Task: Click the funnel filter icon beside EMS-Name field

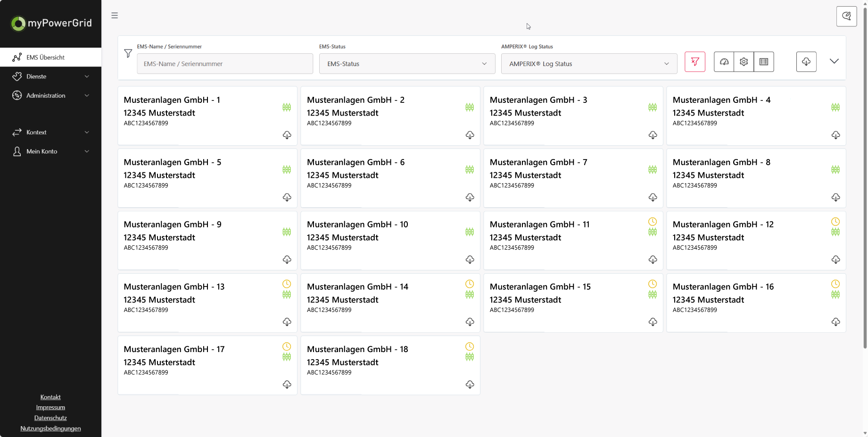Action: pos(128,53)
